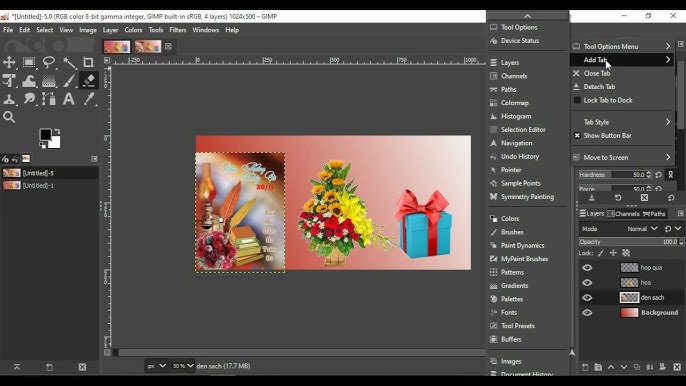Select the Color Picker tool

(x=88, y=99)
